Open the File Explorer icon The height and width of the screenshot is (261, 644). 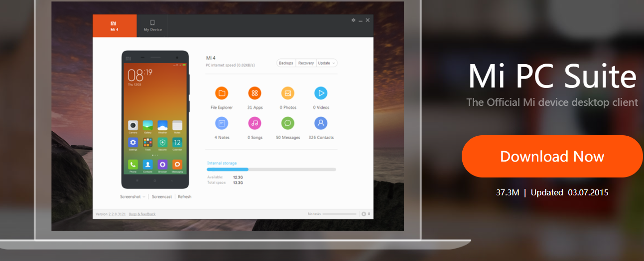[x=222, y=93]
